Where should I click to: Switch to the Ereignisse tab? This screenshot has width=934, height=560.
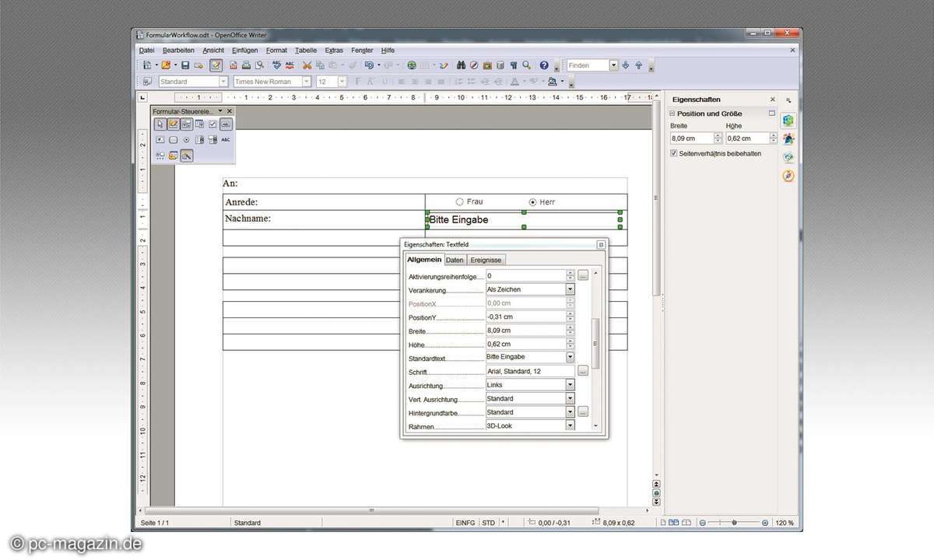click(x=486, y=260)
